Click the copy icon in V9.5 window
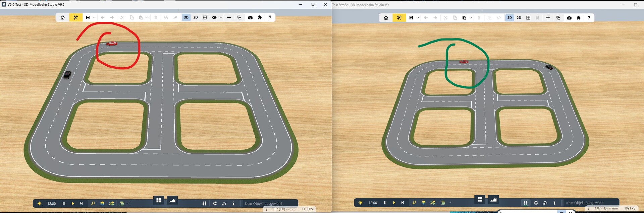644x213 pixels. click(x=132, y=17)
